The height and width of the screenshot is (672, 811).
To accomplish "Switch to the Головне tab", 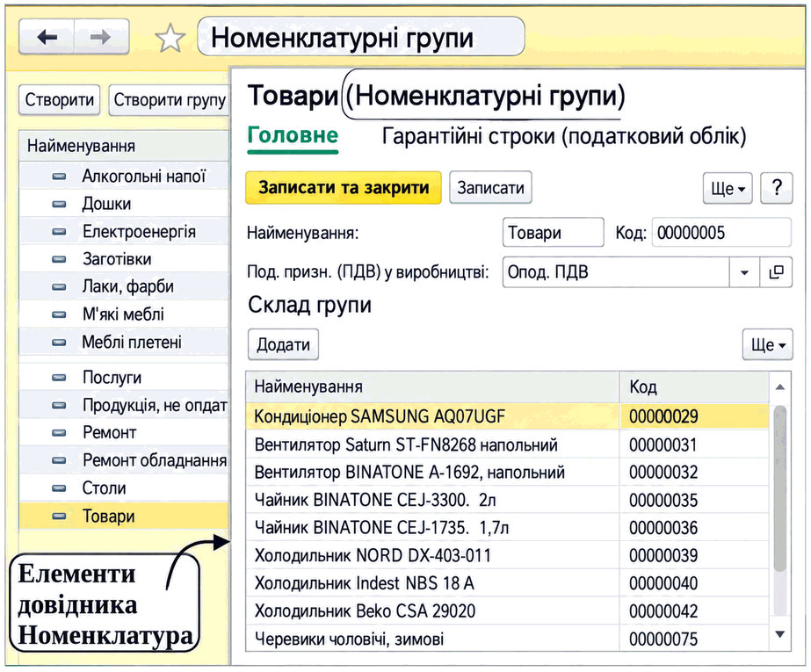I will click(x=293, y=136).
